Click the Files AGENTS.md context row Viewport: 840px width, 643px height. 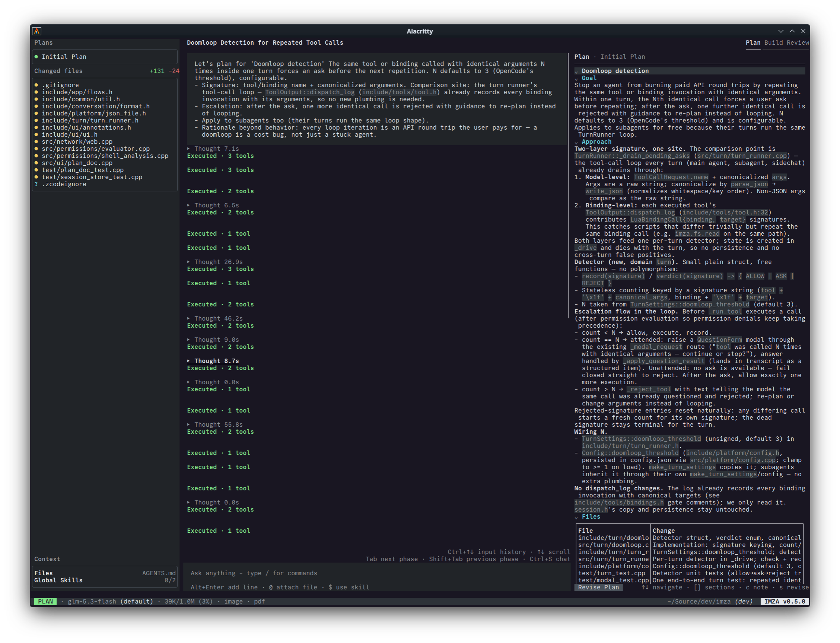tap(105, 573)
